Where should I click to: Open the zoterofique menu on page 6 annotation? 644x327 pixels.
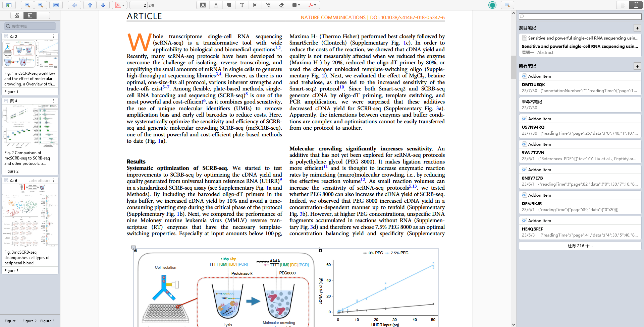tap(53, 180)
